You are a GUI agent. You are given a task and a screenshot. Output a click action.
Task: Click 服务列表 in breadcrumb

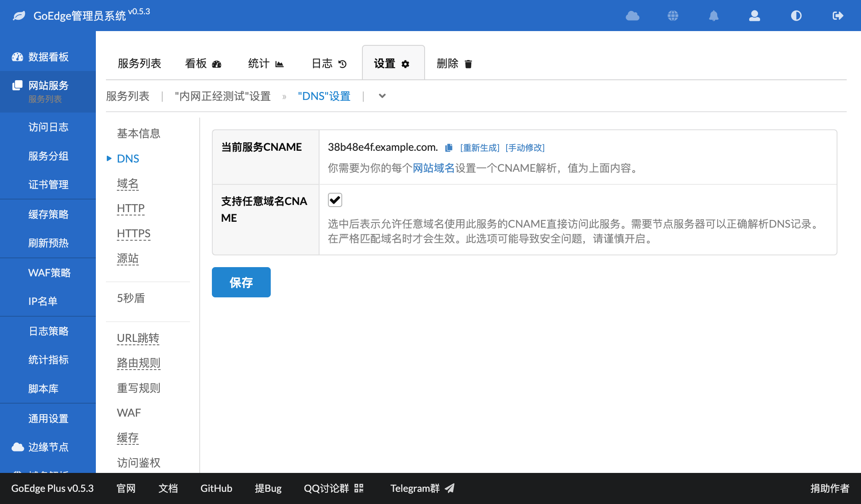128,96
